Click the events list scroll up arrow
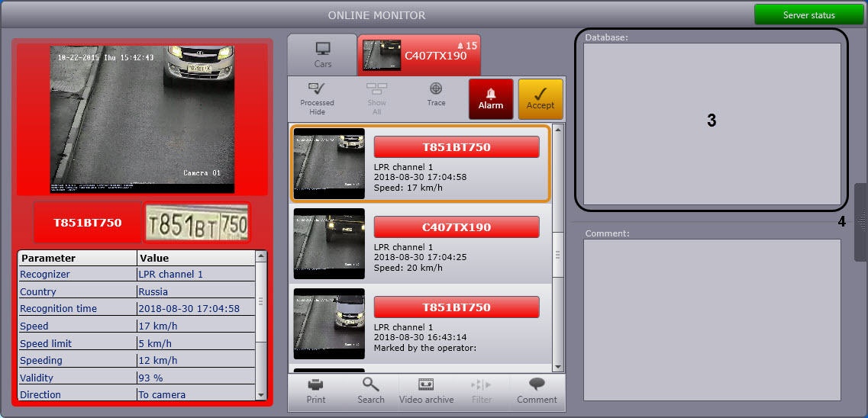868x418 pixels. [x=557, y=130]
